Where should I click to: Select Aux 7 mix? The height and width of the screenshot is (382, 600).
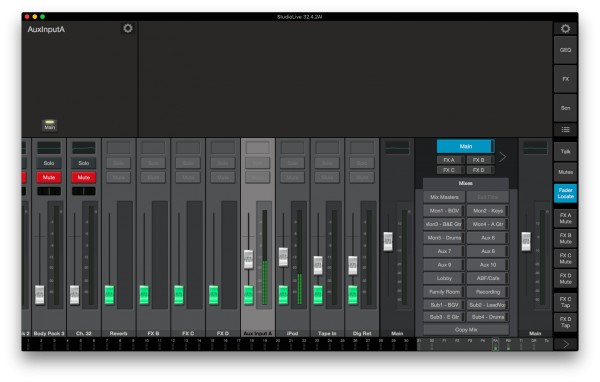tap(444, 251)
